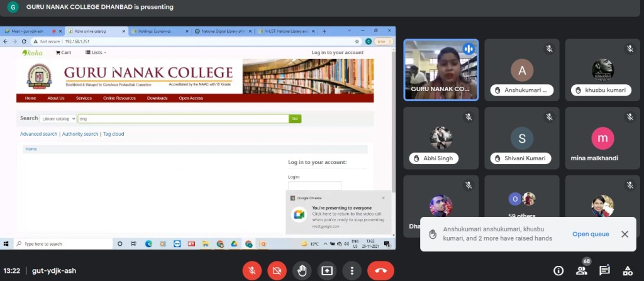Select khusbu kumari participant tile
644x281 pixels.
pyautogui.click(x=602, y=70)
